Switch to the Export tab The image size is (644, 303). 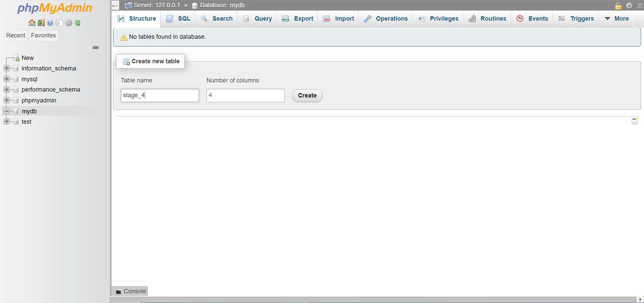pyautogui.click(x=297, y=19)
